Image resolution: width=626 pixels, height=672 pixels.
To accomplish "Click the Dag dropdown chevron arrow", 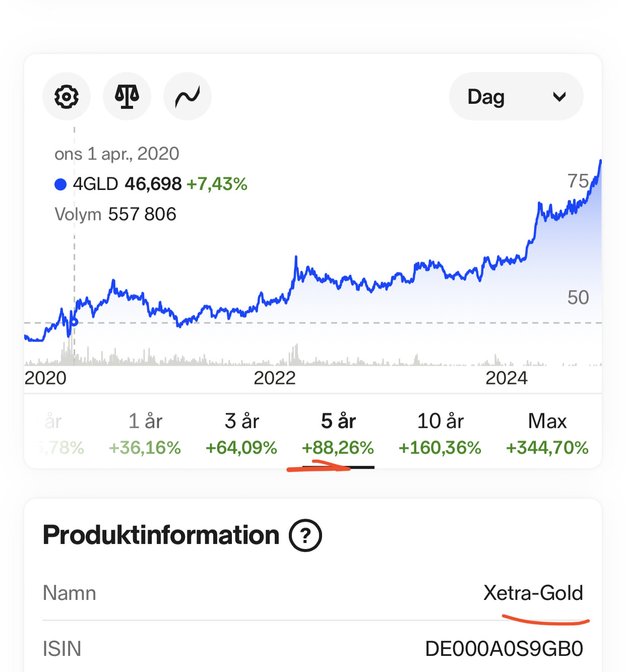I will point(559,97).
